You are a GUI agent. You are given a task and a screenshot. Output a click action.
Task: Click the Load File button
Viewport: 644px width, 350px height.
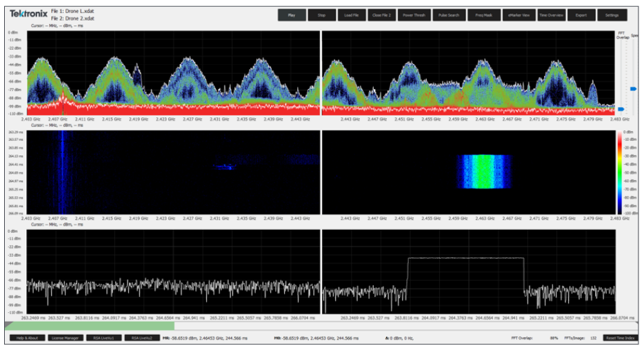coord(352,14)
